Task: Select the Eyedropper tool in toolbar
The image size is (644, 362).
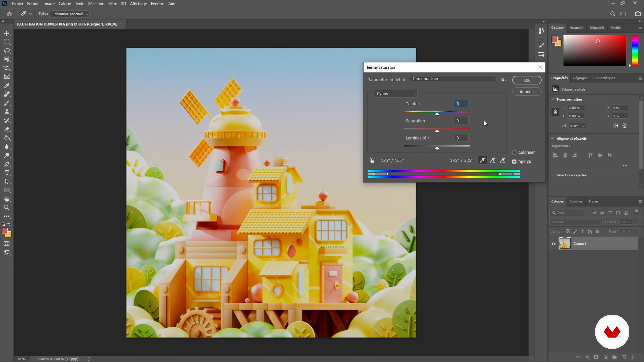Action: click(7, 86)
